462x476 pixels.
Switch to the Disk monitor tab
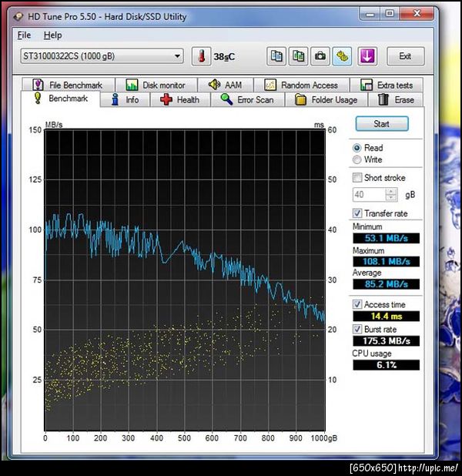[156, 85]
